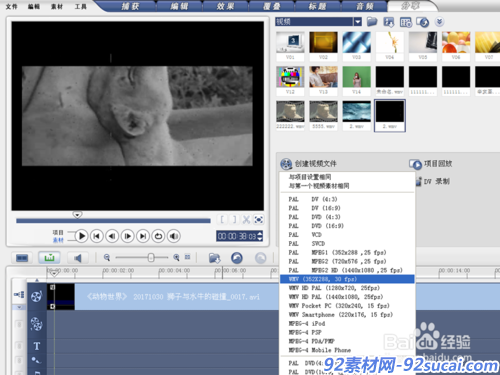The width and height of the screenshot is (500, 375).
Task: Redo the last action
Action: coord(261,258)
